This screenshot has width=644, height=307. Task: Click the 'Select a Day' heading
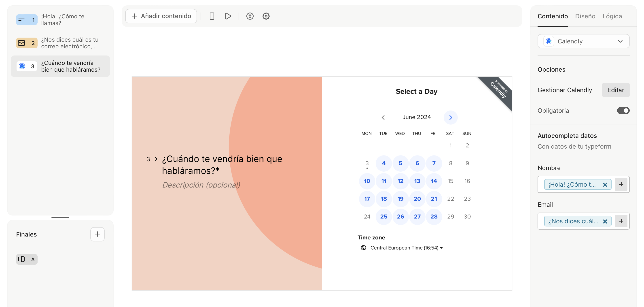pos(417,91)
